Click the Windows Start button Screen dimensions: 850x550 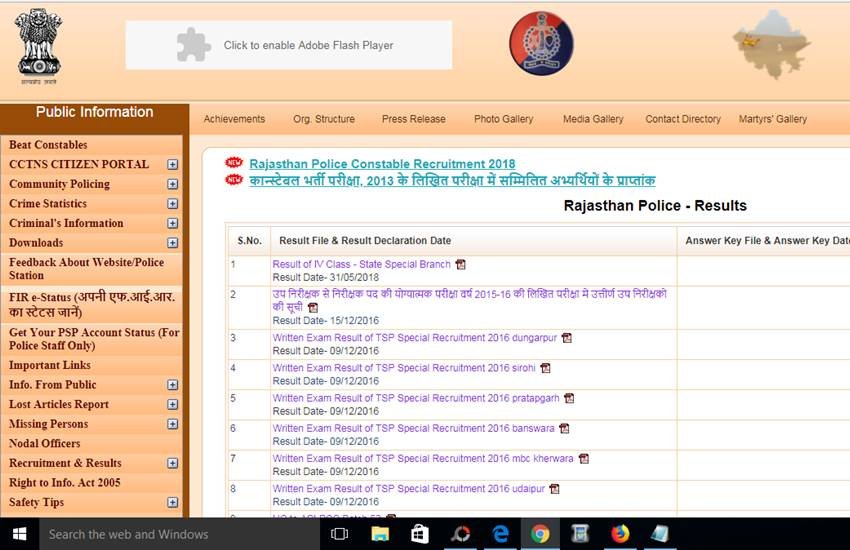click(x=19, y=534)
